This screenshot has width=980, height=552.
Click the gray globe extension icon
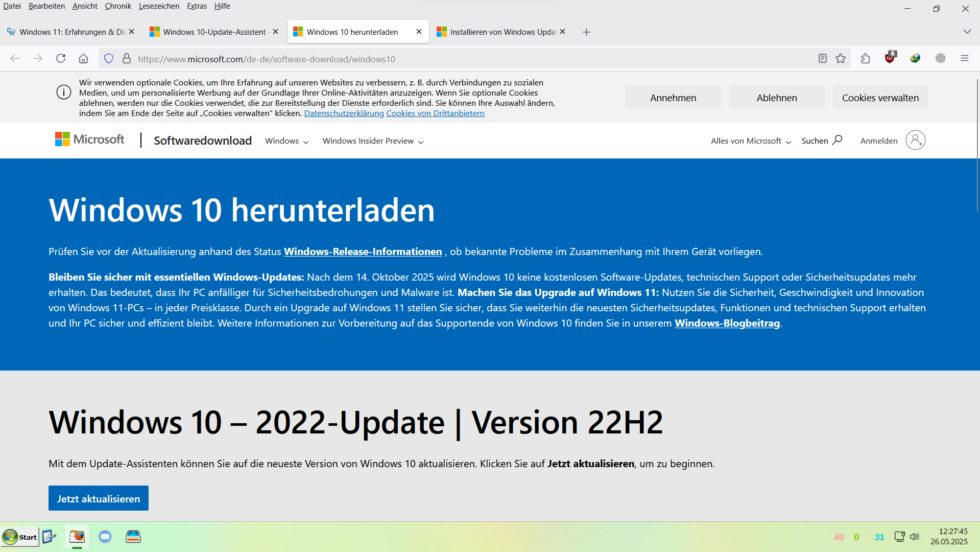[x=940, y=59]
